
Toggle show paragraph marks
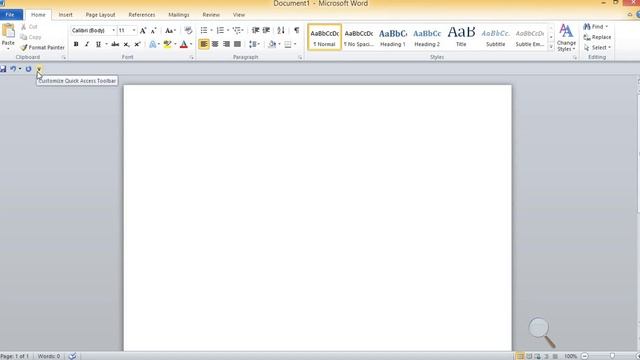tap(297, 31)
